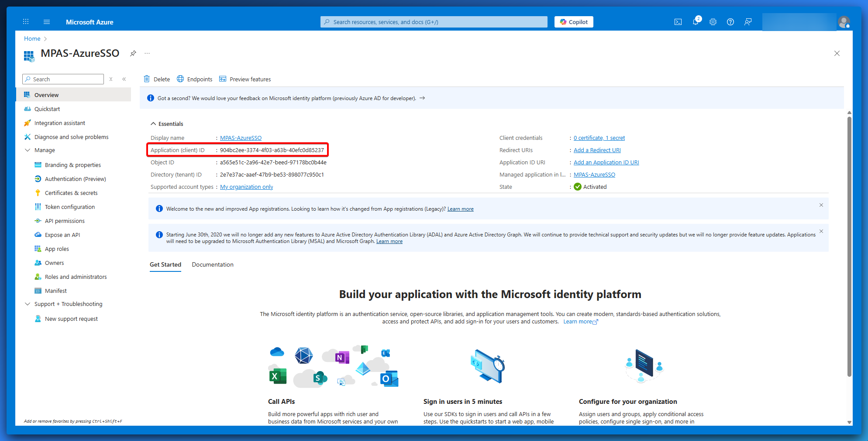Open portal settings gear
The image size is (868, 441).
[x=713, y=22]
